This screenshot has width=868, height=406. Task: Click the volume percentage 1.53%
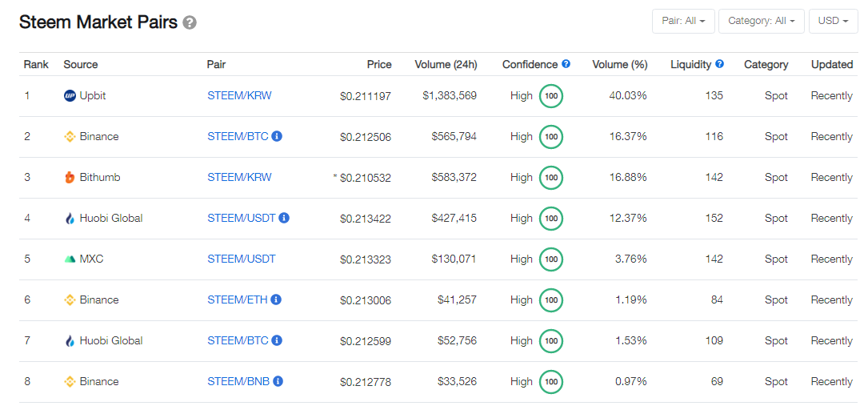pos(630,340)
